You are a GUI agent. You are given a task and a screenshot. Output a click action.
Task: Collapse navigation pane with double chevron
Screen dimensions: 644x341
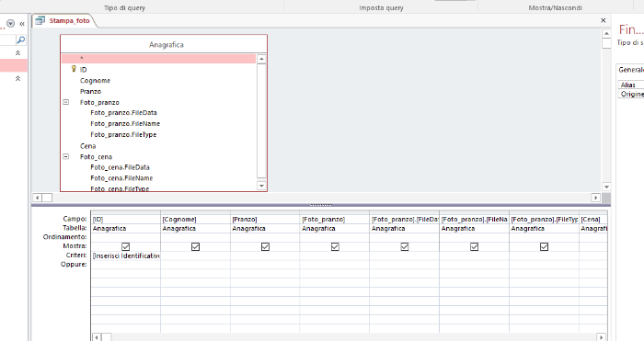[22, 24]
